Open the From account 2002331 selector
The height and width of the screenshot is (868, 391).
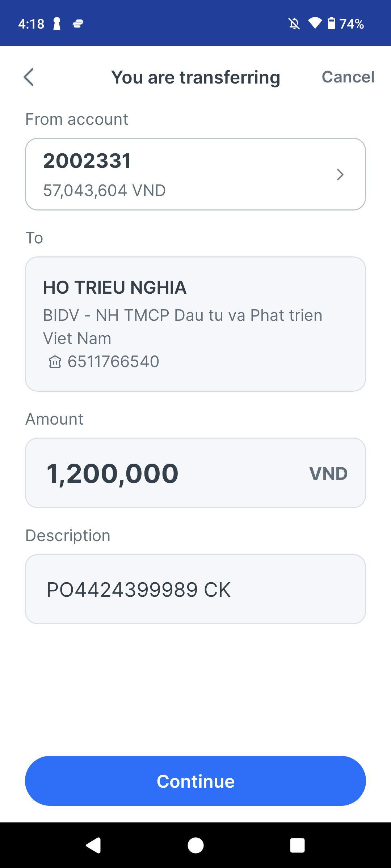click(195, 174)
